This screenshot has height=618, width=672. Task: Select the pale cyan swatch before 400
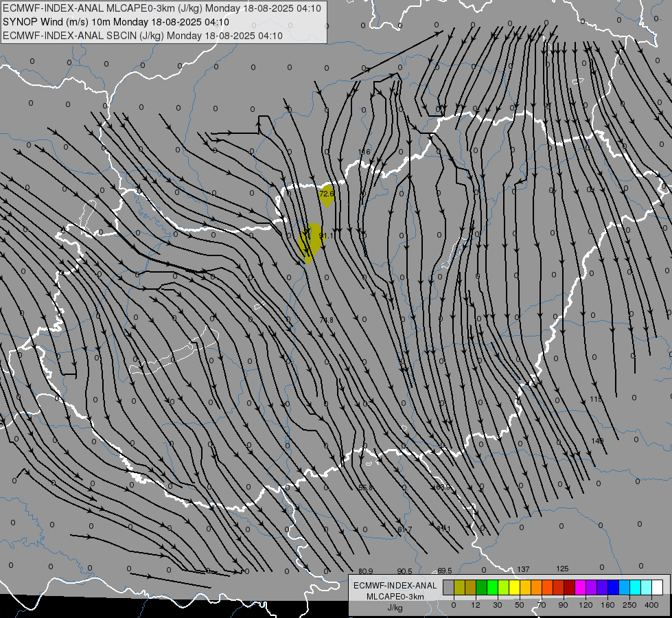tap(647, 587)
